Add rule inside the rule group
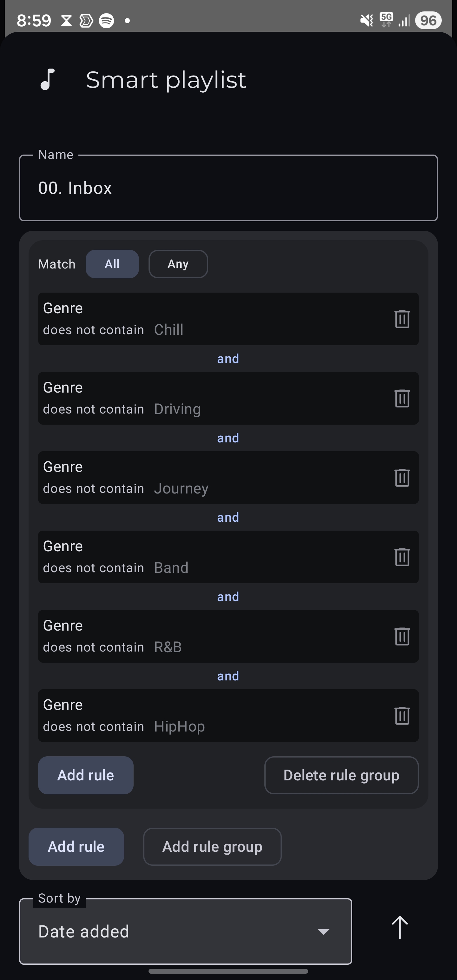Screen dimensions: 457x980 pos(86,775)
